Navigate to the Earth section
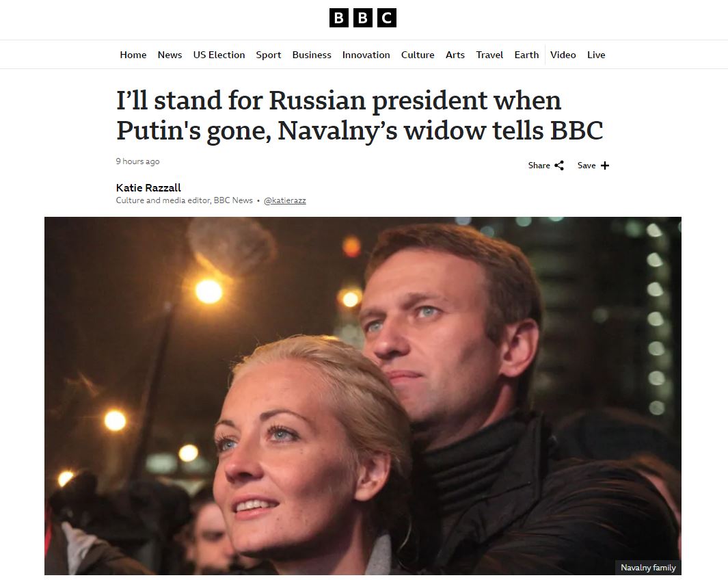The width and height of the screenshot is (728, 580). coord(526,55)
